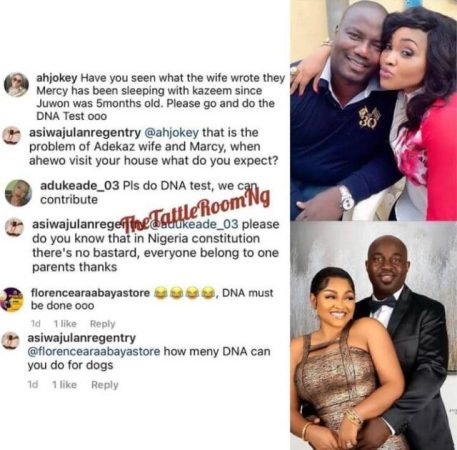View 1 like on florencearaabayastore's comment
The height and width of the screenshot is (450, 457).
65,324
